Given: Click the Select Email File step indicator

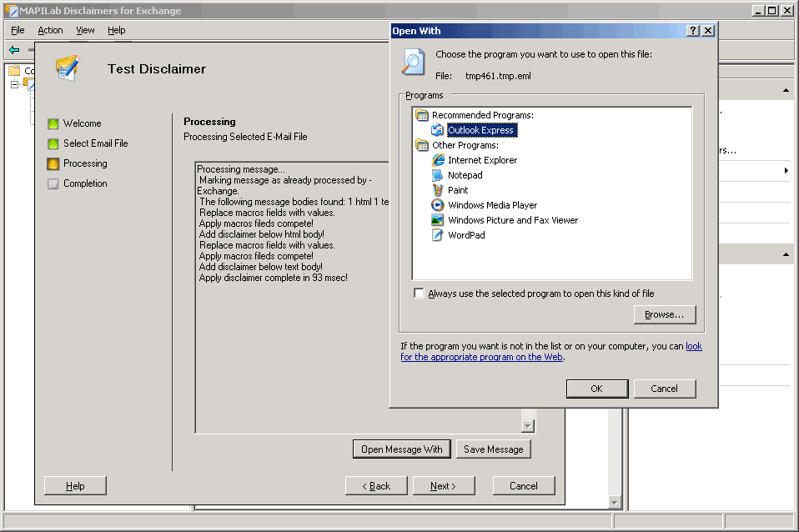Looking at the screenshot, I should coord(53,143).
